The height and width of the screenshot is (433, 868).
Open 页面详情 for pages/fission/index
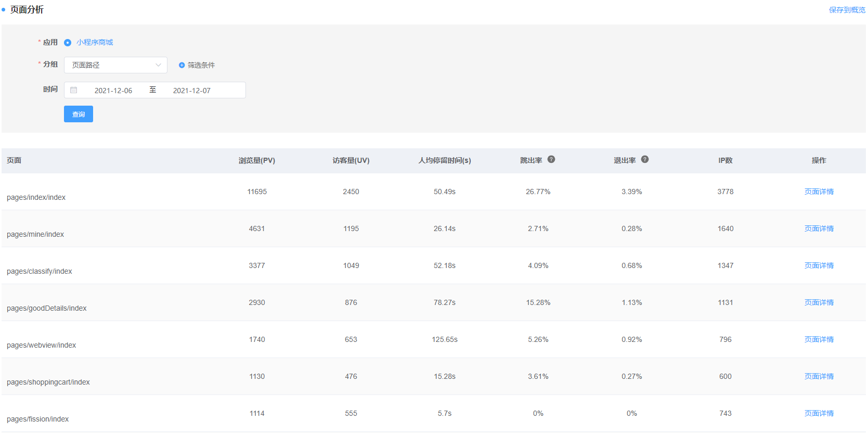[819, 413]
